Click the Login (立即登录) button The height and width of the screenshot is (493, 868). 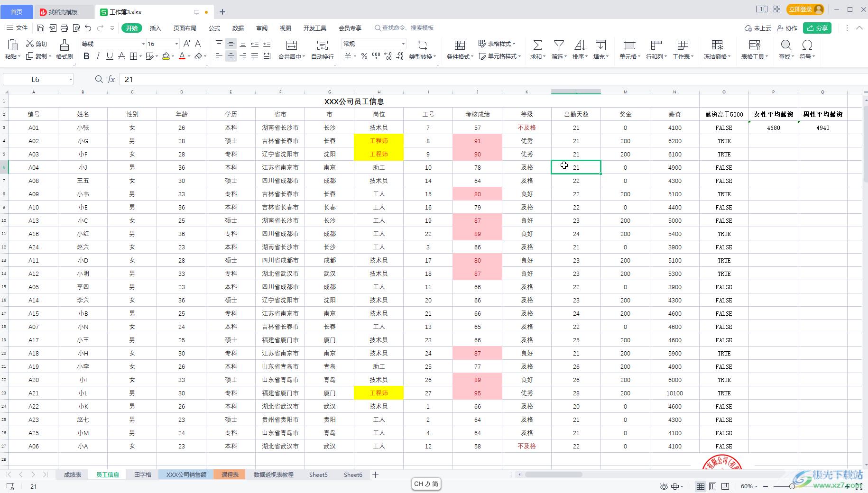(x=805, y=9)
